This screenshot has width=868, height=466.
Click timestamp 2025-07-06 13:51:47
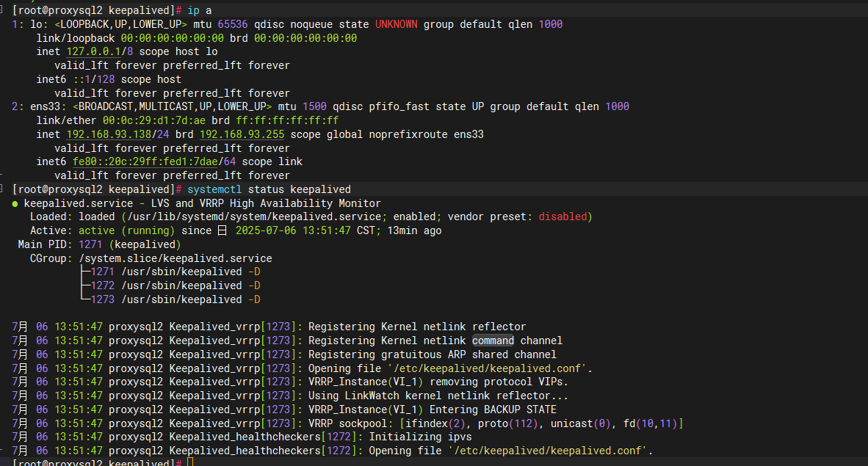(293, 230)
